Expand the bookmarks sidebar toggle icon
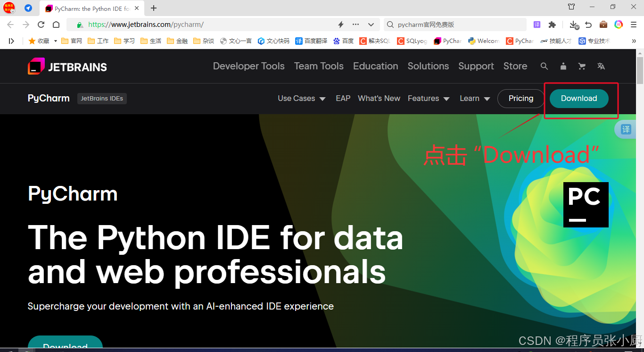644x352 pixels. [11, 41]
